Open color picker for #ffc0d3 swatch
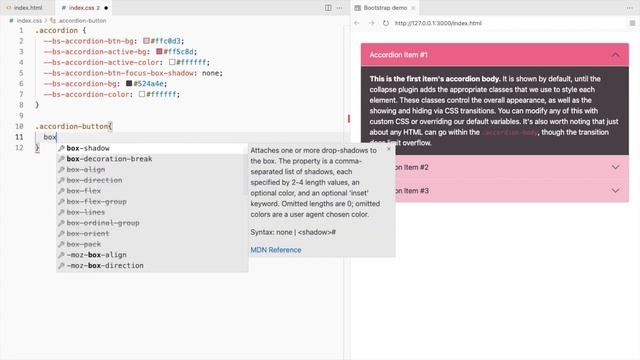Screen dimensions: 640x360 146,41
